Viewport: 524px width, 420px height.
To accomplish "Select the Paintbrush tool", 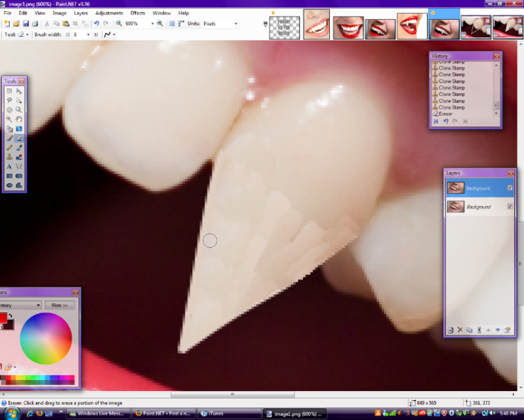I will (9, 138).
